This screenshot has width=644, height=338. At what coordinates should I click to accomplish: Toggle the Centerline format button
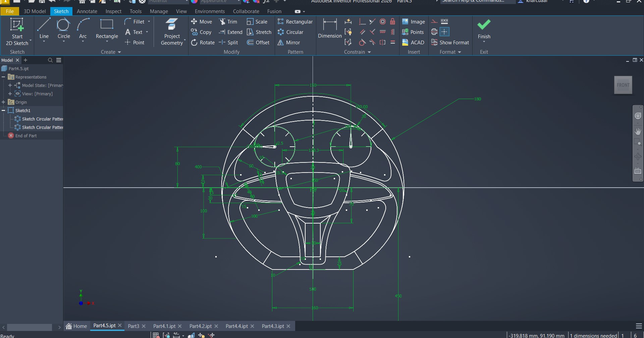434,32
